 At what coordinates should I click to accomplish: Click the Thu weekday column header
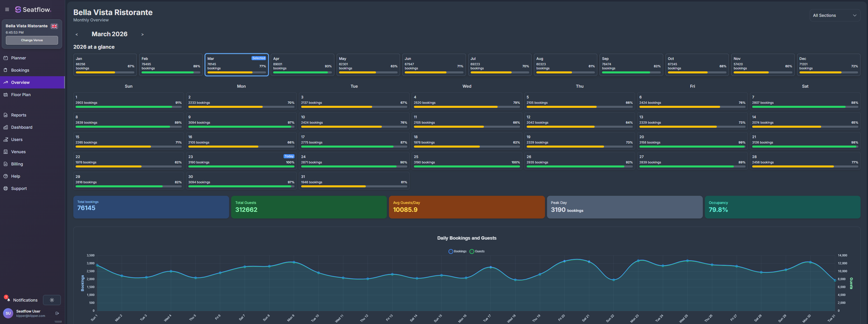click(x=580, y=86)
